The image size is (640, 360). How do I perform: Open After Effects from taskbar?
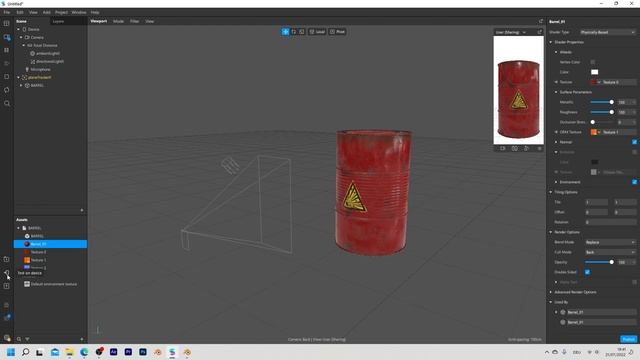point(113,352)
